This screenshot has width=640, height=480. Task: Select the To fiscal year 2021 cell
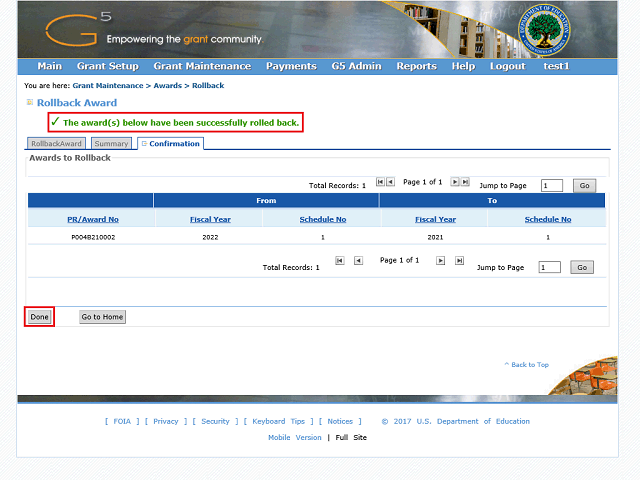tap(435, 237)
